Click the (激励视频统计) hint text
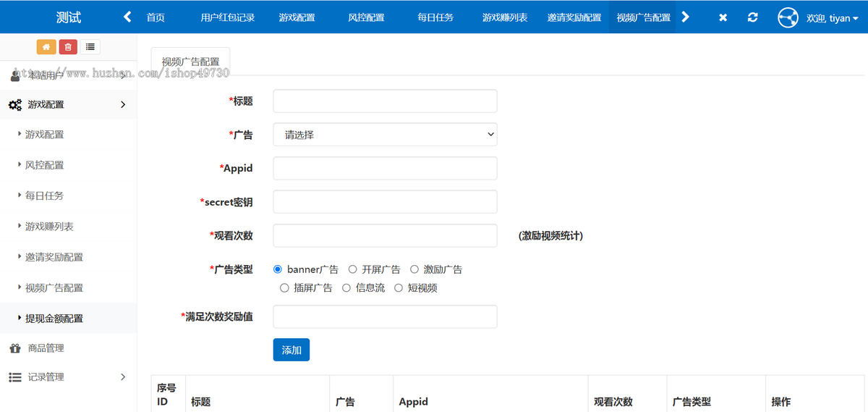 (x=550, y=236)
